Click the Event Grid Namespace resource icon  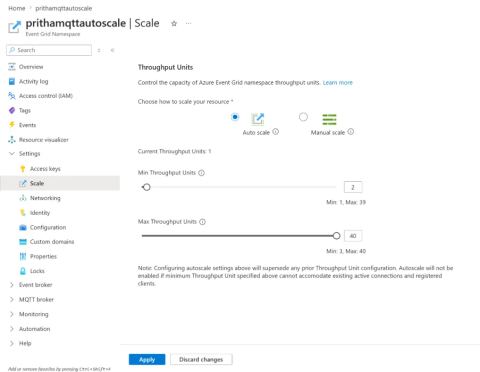click(x=14, y=27)
